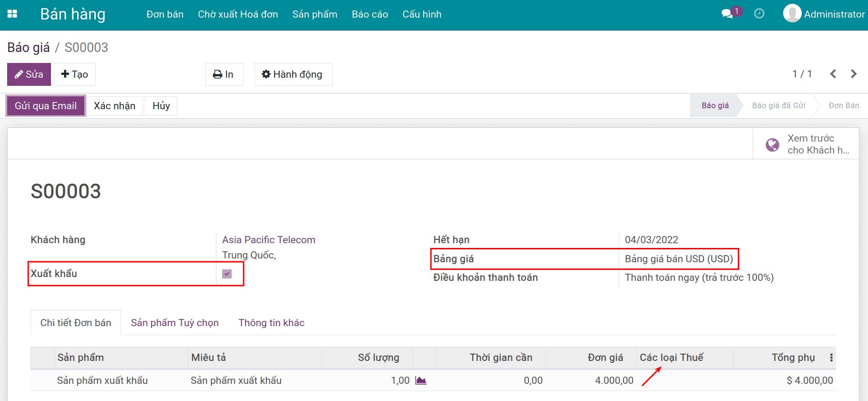Click the Sửa edit button
Screen dimensions: 868x401
point(29,74)
